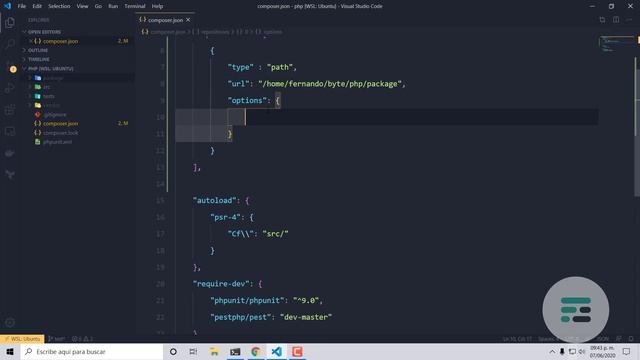Viewport: 640px width, 360px height.
Task: Open the Search view in activity bar
Action: point(10,44)
